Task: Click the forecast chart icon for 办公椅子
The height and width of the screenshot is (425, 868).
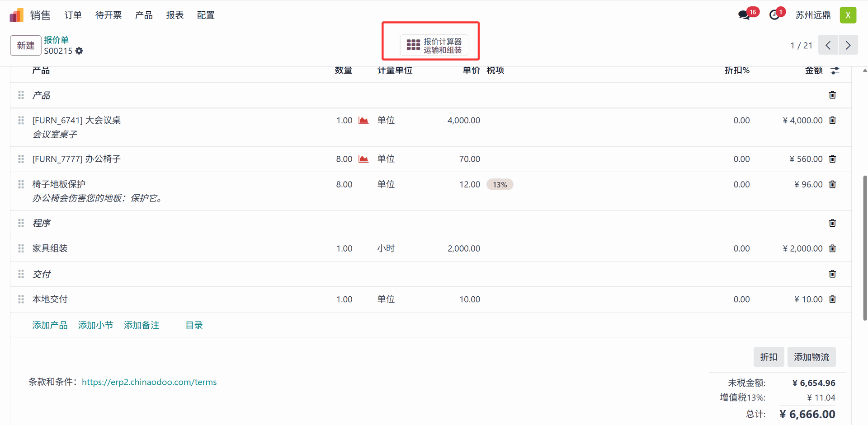Action: 363,159
